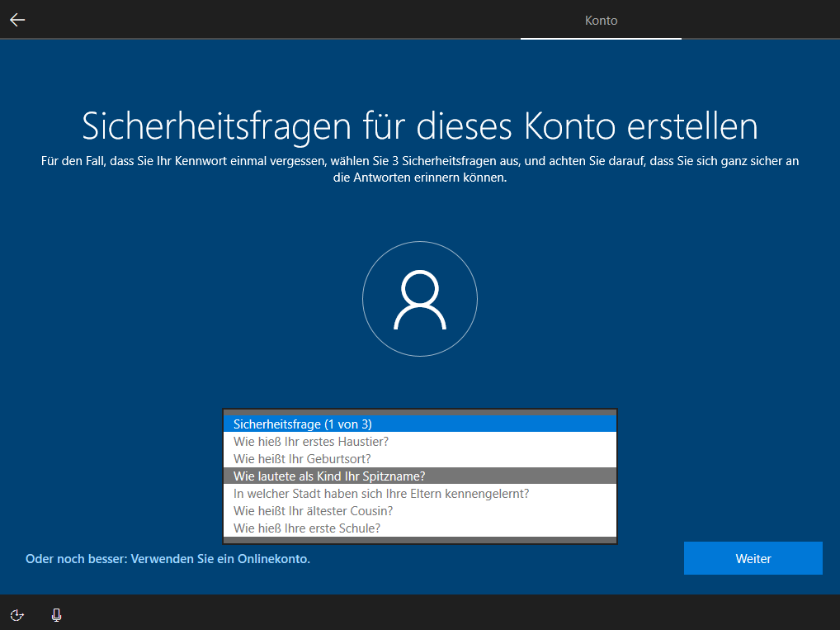The width and height of the screenshot is (840, 630).
Task: Click the 'Sicherheitsfrage (1 von 3)' list header
Action: [419, 424]
